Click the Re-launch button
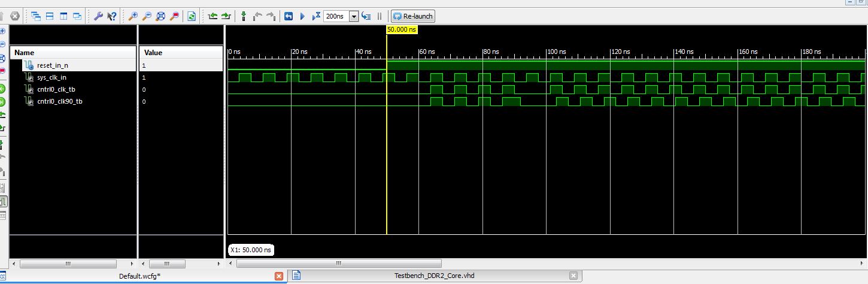868x284 pixels. tap(412, 16)
